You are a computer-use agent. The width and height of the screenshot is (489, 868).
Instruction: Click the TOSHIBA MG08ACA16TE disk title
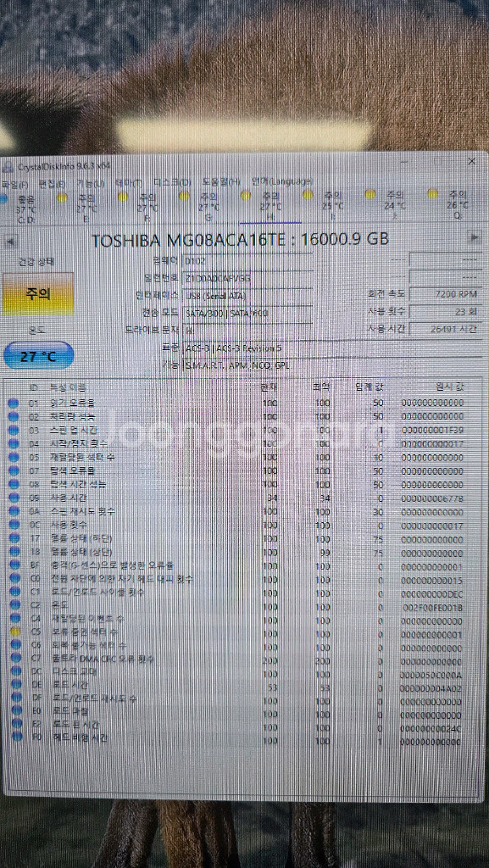[x=240, y=240]
